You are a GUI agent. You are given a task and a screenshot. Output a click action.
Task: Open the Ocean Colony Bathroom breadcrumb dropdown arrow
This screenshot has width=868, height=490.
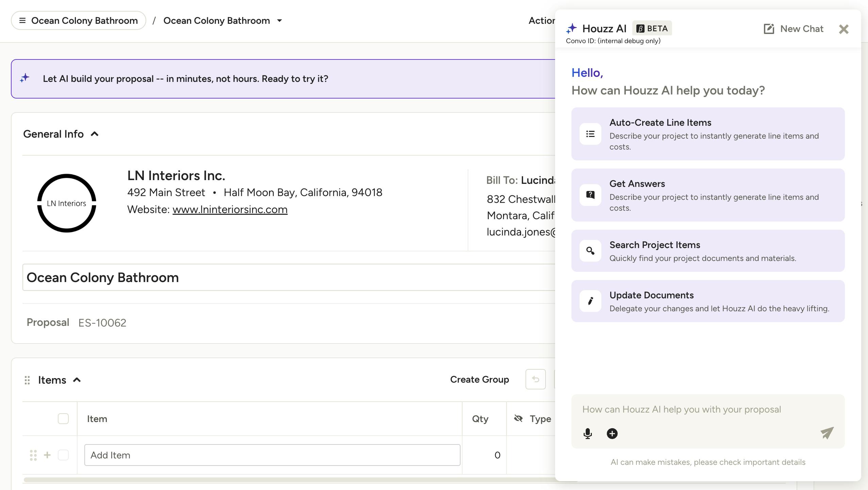(280, 21)
